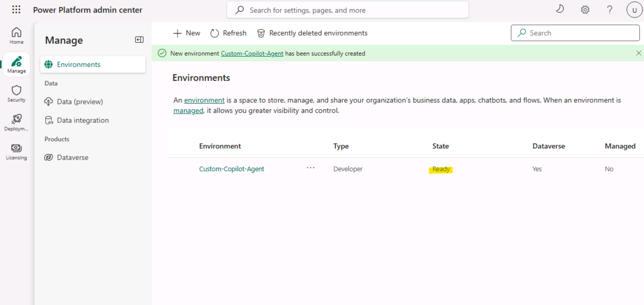Open the Licensing section icon
Screen dimensions: 644x305
pyautogui.click(x=16, y=151)
